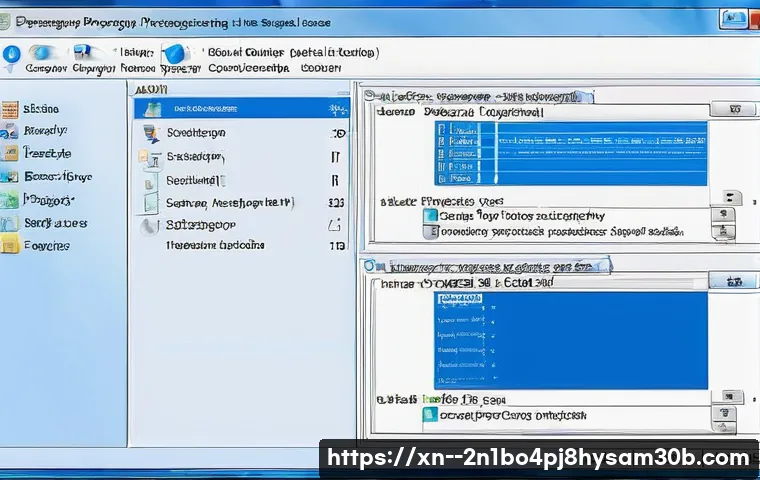
Task: Select the highlighted blue row in middle list
Action: 241,109
